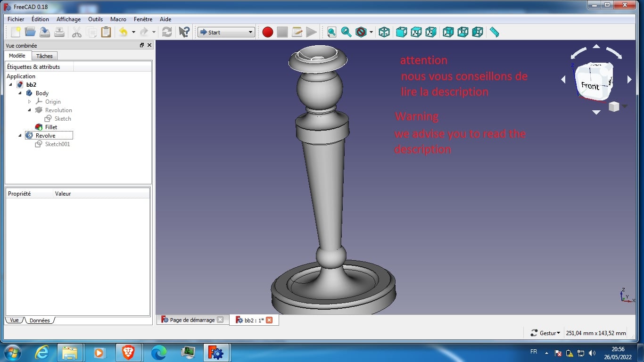Image resolution: width=644 pixels, height=362 pixels.
Task: Select Sketch001 in the model tree
Action: click(58, 144)
